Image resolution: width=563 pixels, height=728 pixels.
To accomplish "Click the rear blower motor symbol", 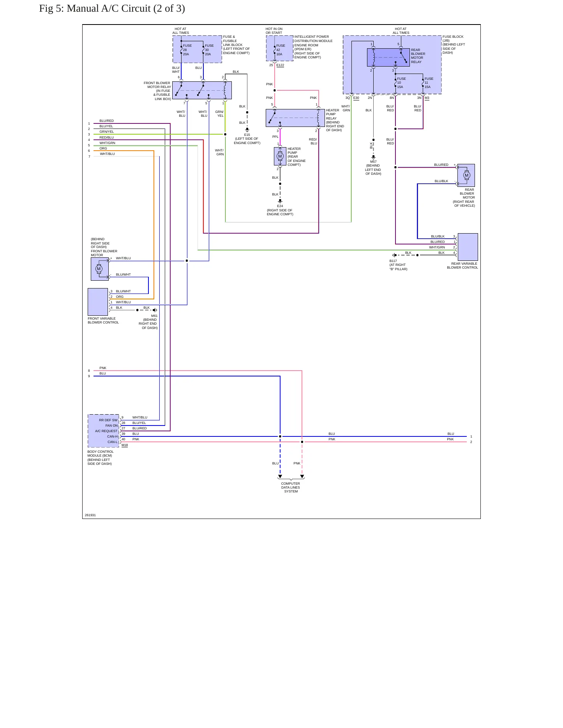I will click(466, 175).
